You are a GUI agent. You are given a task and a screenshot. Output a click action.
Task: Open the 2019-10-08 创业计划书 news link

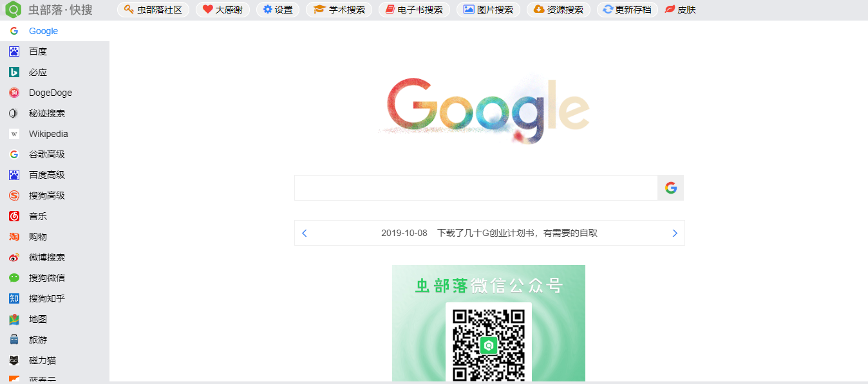[489, 233]
